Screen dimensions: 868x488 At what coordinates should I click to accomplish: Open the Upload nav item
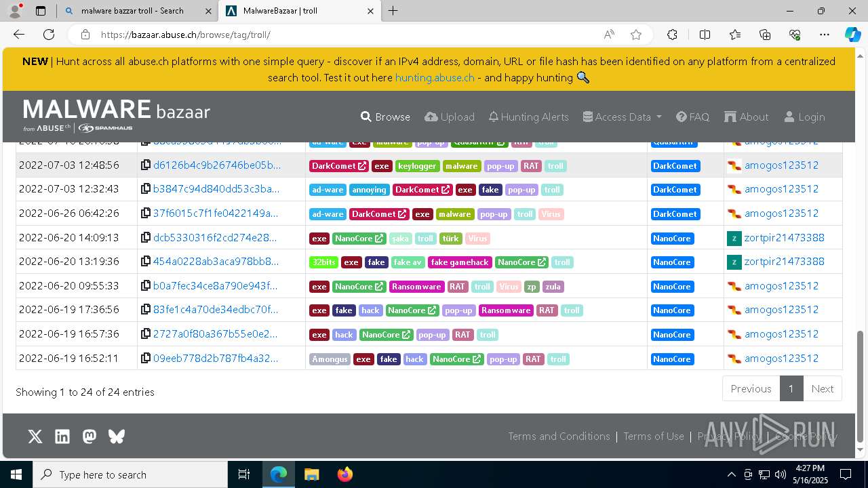point(450,117)
